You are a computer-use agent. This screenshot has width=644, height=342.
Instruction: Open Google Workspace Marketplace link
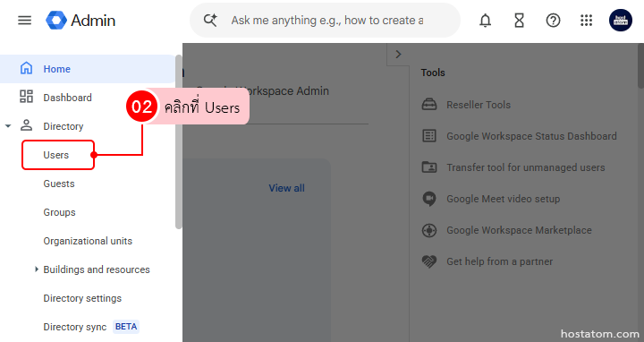(x=519, y=230)
